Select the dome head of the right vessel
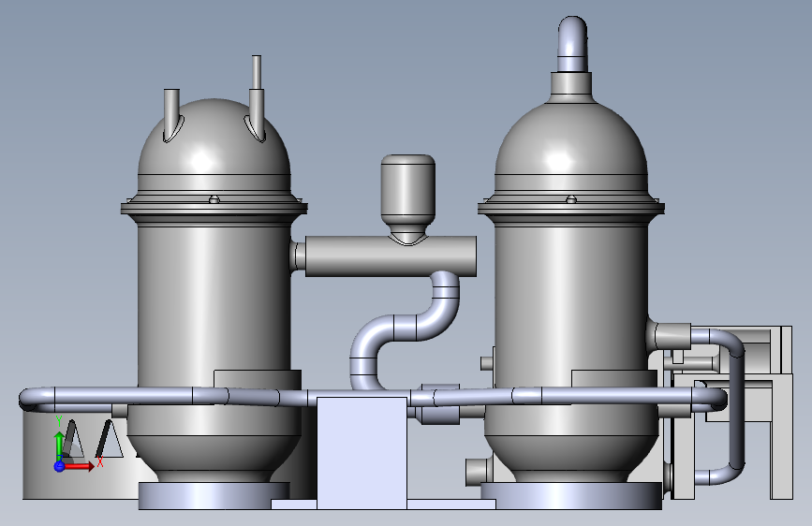 [571, 139]
